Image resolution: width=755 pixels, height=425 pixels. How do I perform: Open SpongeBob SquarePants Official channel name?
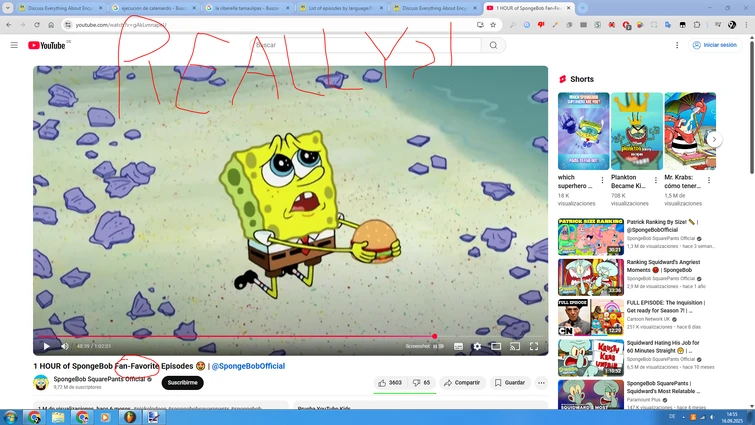[x=99, y=379]
